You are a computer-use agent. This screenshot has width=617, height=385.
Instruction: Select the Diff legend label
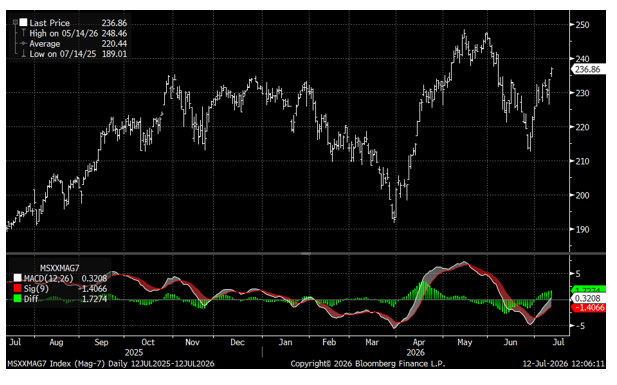click(x=31, y=299)
